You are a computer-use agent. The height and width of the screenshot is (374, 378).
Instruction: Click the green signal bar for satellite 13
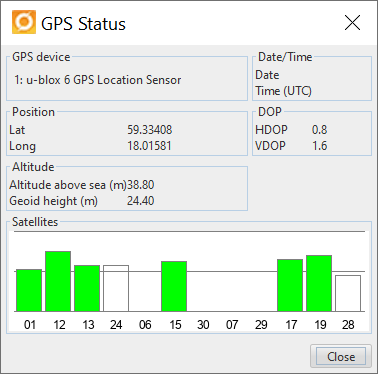point(87,288)
